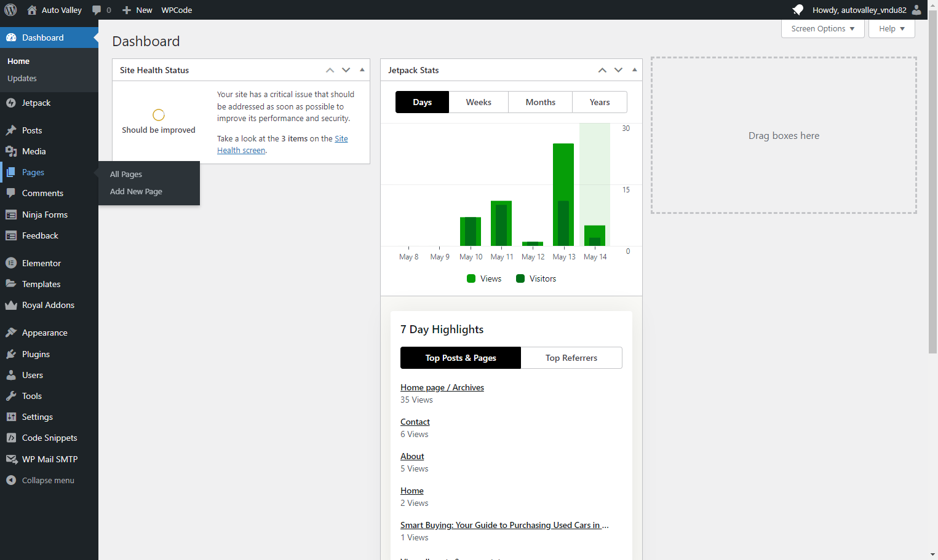Move Jetpack Stats box down
The width and height of the screenshot is (938, 560).
click(619, 70)
